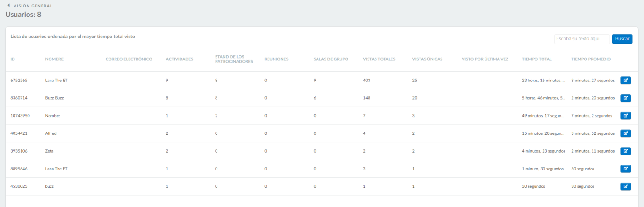
Task: Open details icon for Zeta
Action: coord(625,151)
